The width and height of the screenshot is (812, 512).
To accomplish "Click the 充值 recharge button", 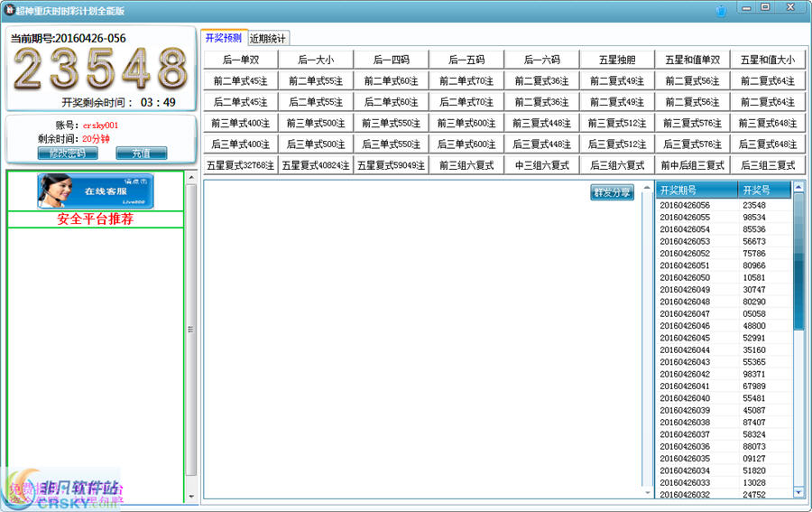I will (141, 153).
